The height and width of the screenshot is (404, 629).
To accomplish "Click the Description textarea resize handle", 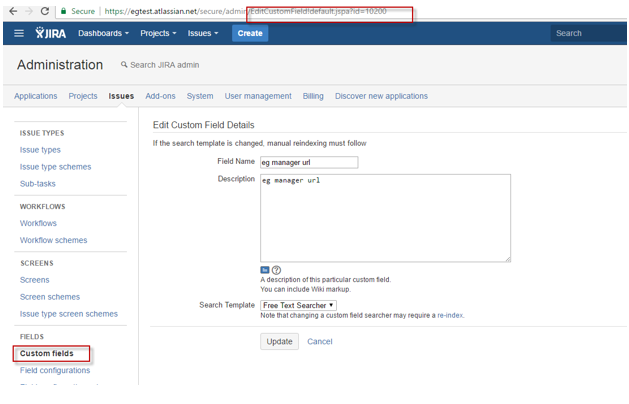I will point(508,259).
